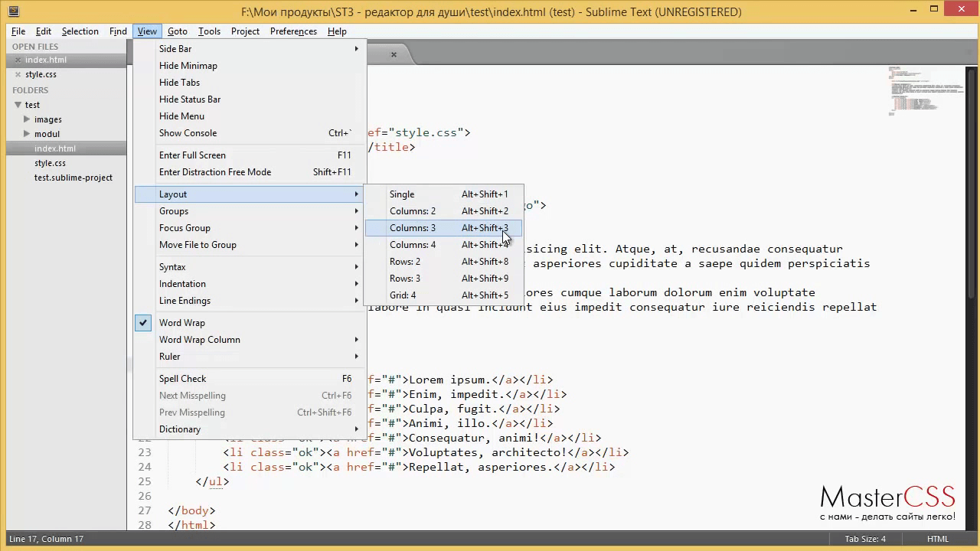Select Grid: 4 layout
The height and width of the screenshot is (551, 980).
click(x=443, y=295)
